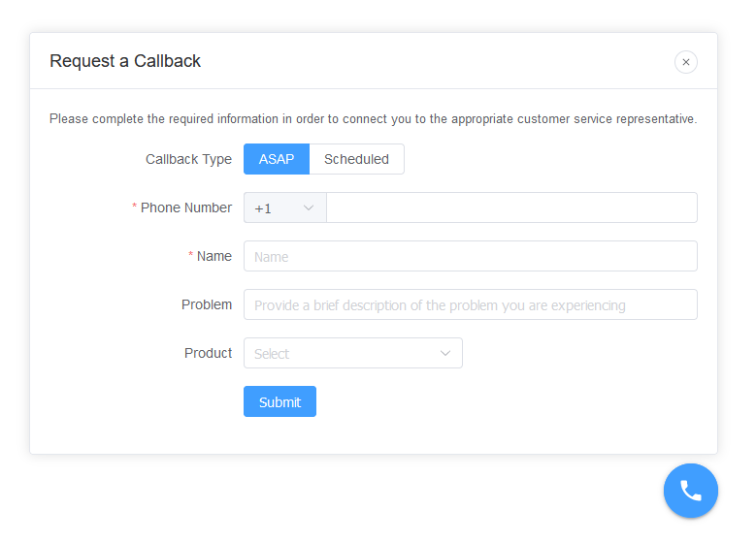Select ASAP callback type

pyautogui.click(x=276, y=159)
